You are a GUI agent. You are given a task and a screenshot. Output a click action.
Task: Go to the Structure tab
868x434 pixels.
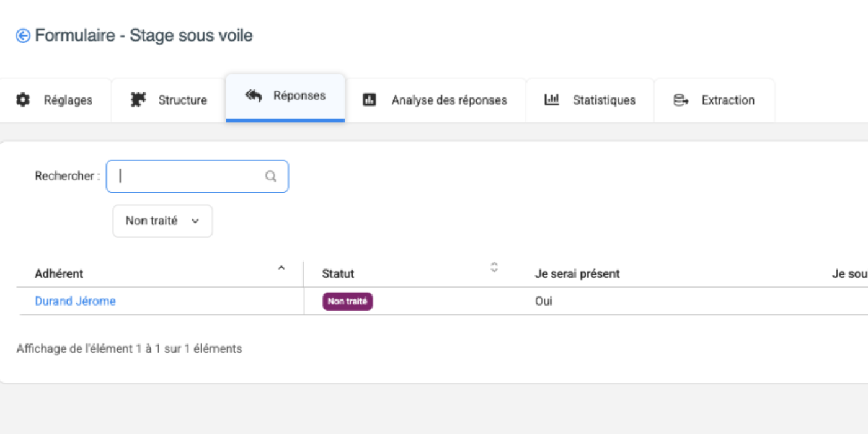182,100
